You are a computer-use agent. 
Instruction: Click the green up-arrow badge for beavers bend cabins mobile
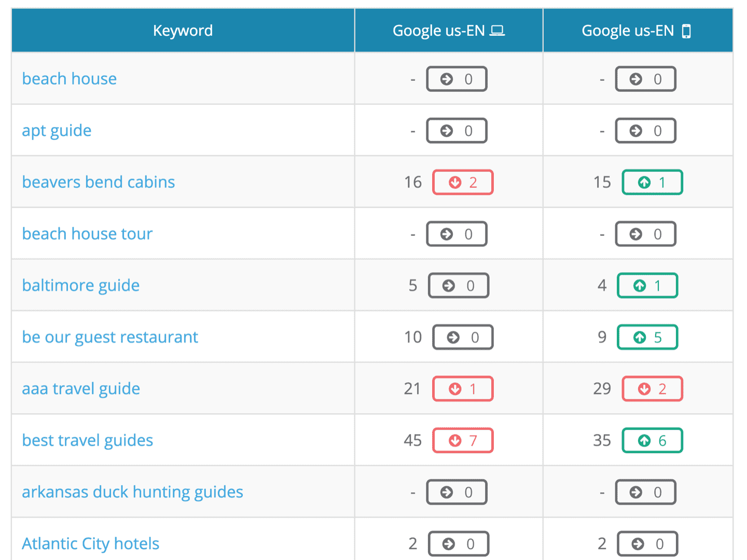coord(652,182)
